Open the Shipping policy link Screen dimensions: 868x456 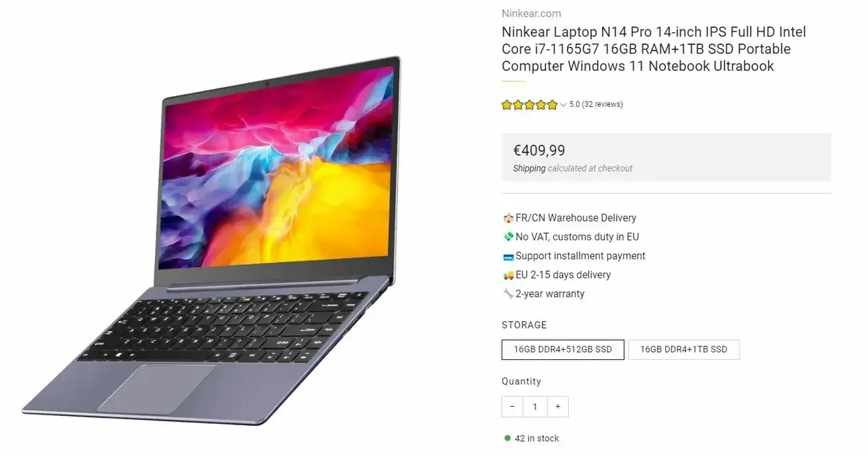pyautogui.click(x=529, y=168)
